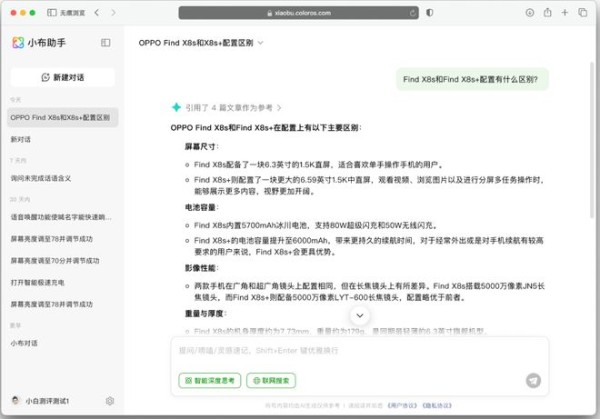Click the user question bubble about Find X8s
The height and width of the screenshot is (419, 600).
pos(472,79)
